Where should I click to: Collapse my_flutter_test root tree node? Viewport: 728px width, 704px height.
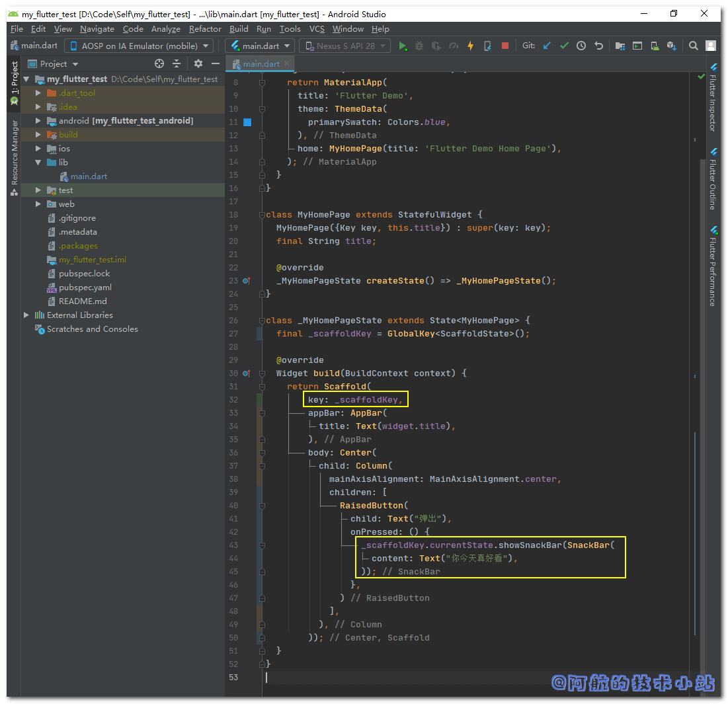(26, 79)
